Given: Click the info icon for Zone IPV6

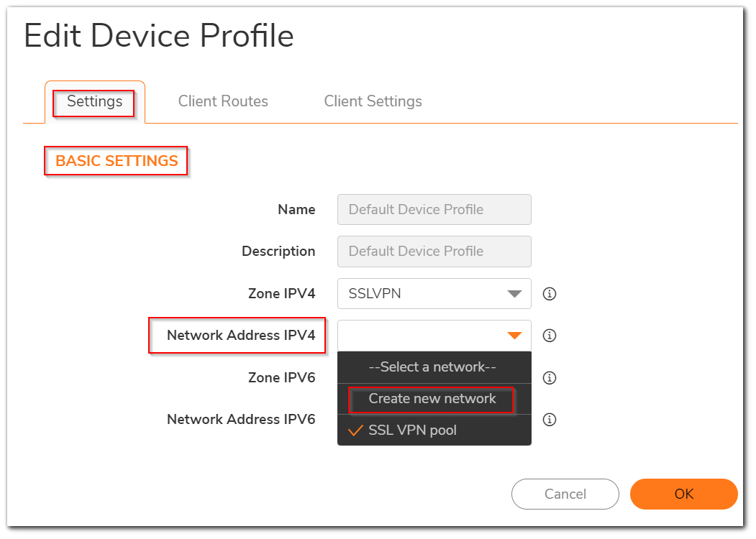Looking at the screenshot, I should click(x=550, y=378).
